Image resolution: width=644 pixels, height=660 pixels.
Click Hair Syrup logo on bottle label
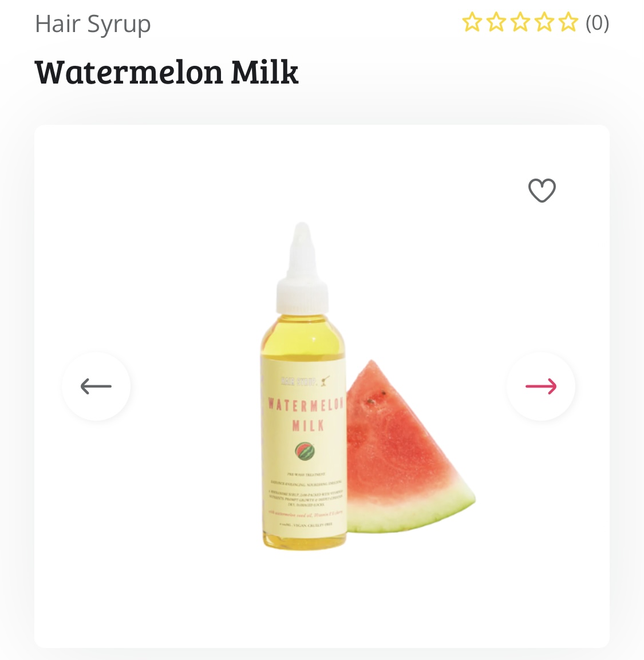[x=305, y=381]
